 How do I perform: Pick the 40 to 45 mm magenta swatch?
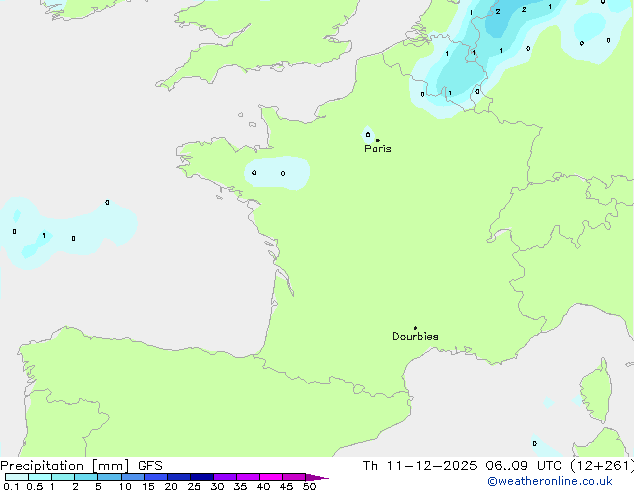coord(271,477)
